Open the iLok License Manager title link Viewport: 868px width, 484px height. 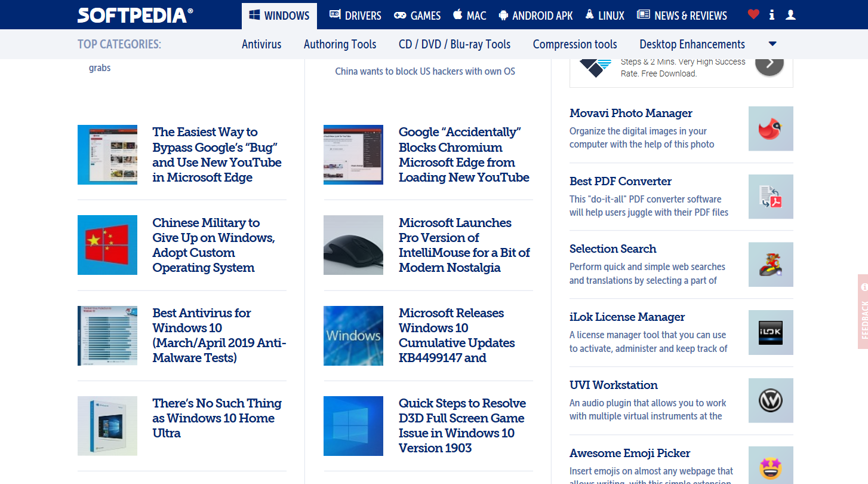tap(627, 317)
